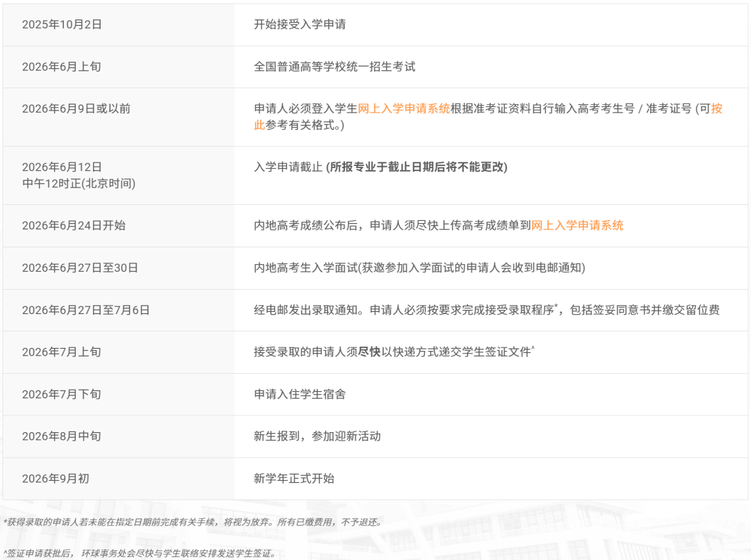
Task: Click the bold text 所报专业于截止日期后将不能更改
Action: (x=417, y=167)
